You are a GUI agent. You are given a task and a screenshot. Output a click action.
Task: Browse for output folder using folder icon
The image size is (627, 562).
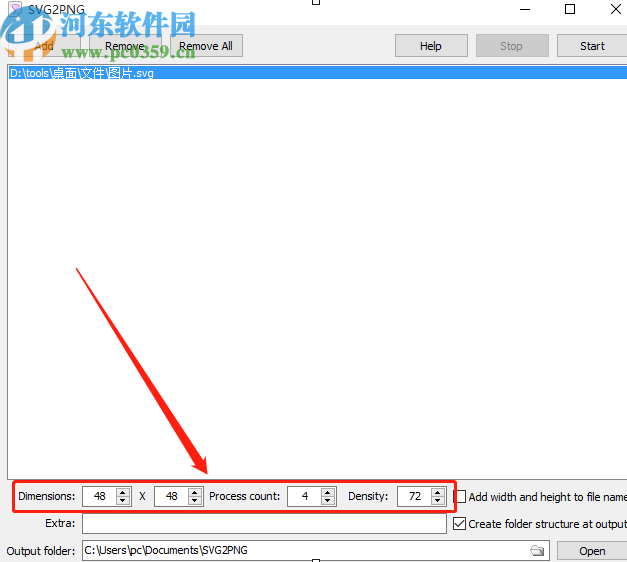tap(537, 551)
